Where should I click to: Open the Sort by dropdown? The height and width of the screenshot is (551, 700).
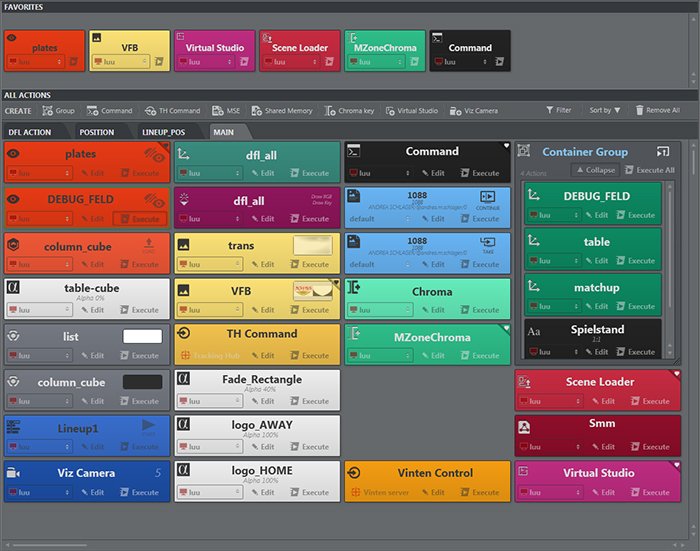604,110
